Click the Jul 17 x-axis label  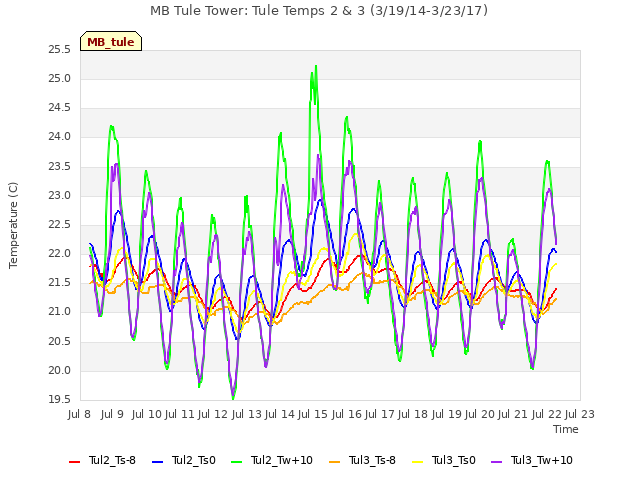point(379,415)
